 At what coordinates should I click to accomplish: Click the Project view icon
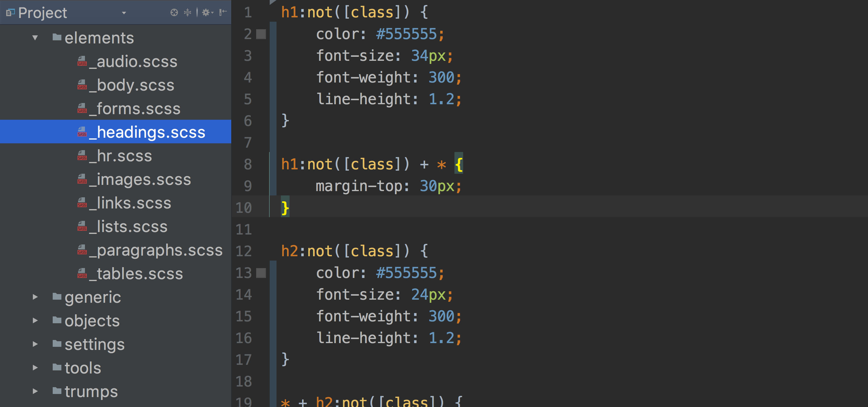pyautogui.click(x=11, y=13)
